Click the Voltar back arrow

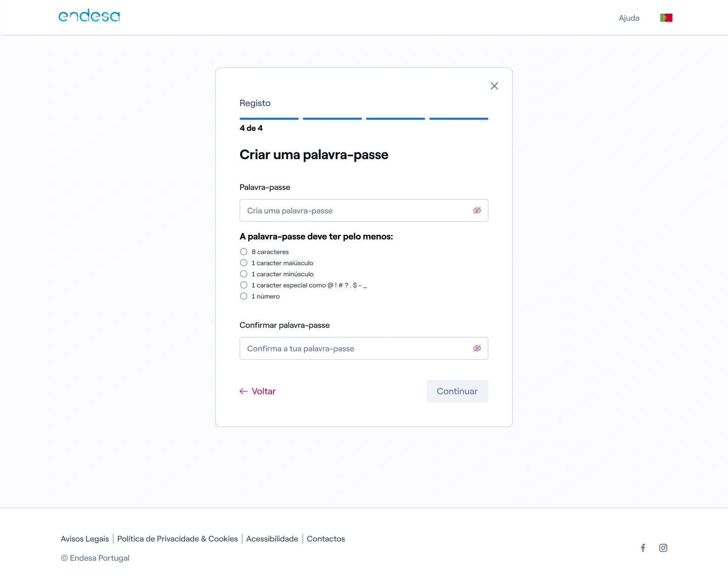[x=244, y=391]
